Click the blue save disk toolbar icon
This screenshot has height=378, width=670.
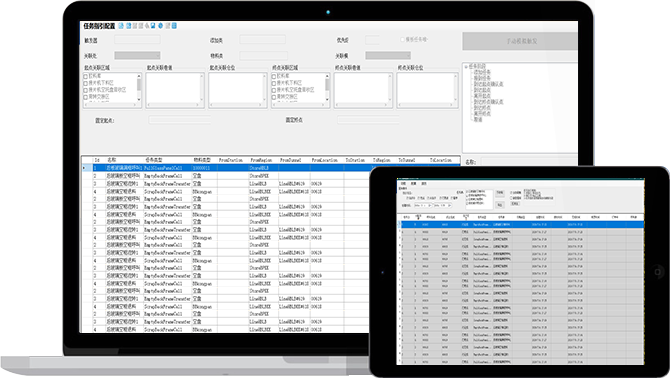point(153,26)
